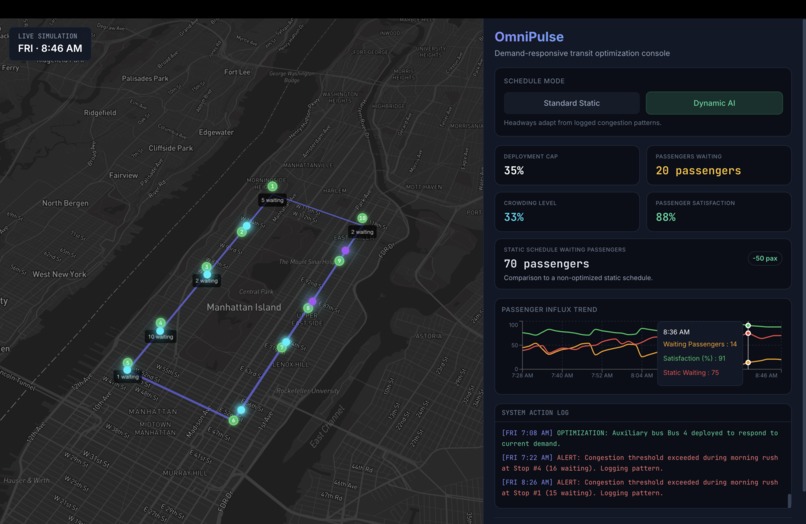Switch schedule mode to Standard Static
806x524 pixels.
point(572,103)
